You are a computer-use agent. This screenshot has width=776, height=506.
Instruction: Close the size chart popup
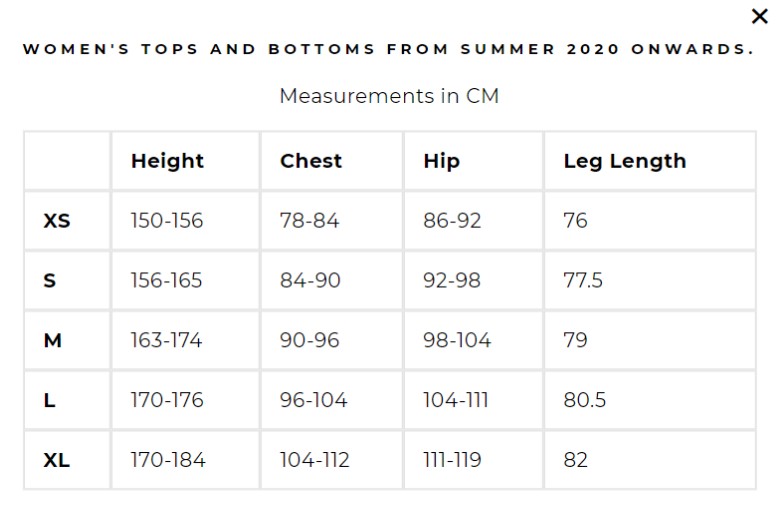pos(759,16)
